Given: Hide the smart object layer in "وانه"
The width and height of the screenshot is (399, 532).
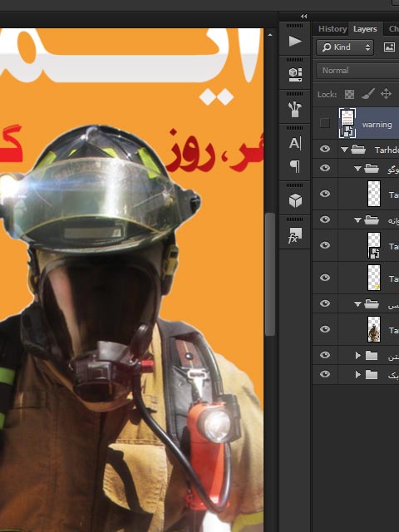Looking at the screenshot, I should 325,245.
